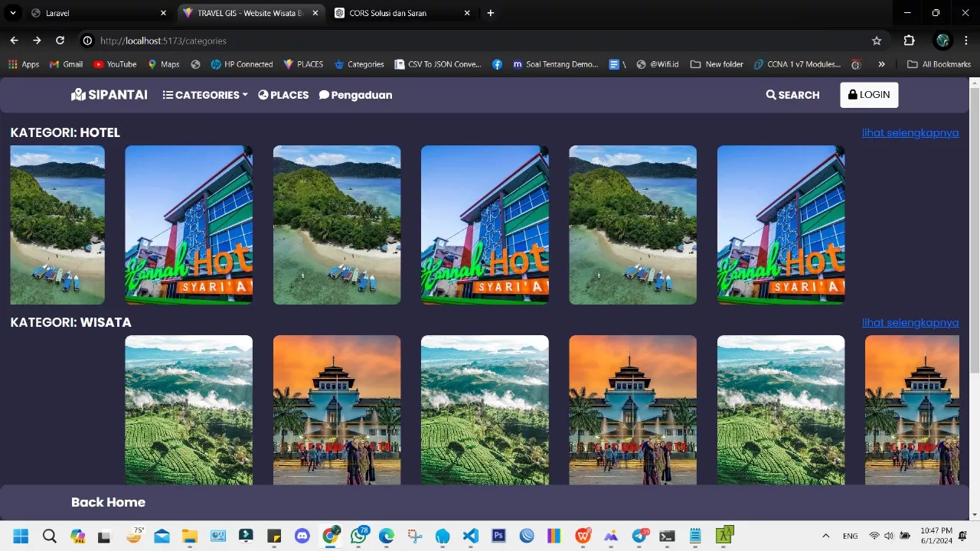Open Telegram from the taskbar
Image resolution: width=980 pixels, height=551 pixels.
point(639,536)
